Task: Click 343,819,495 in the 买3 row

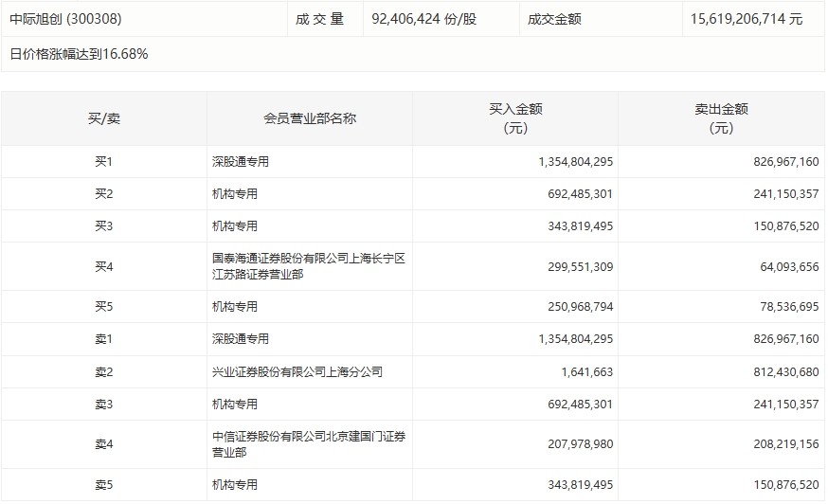Action: pyautogui.click(x=581, y=226)
